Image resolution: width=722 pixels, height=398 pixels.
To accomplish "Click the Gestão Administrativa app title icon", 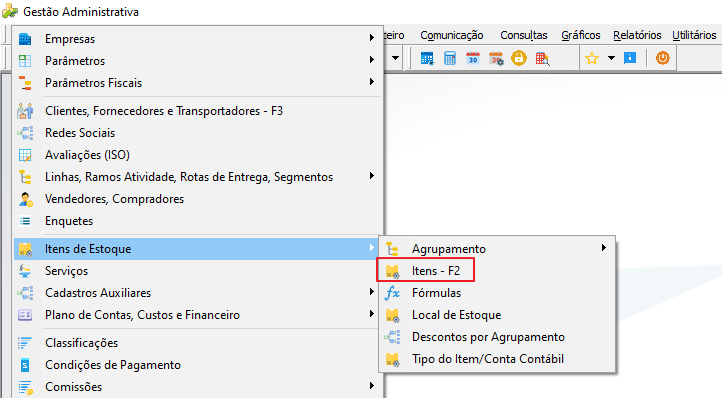I will pos(10,11).
